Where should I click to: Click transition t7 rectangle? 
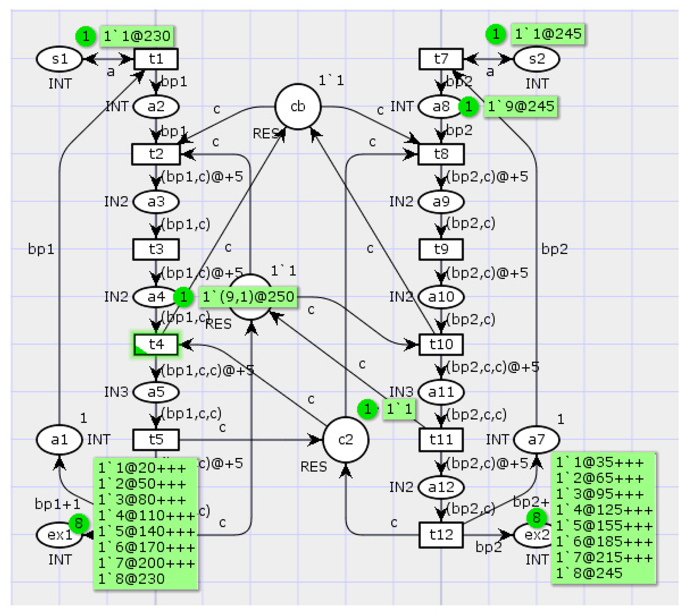441,59
